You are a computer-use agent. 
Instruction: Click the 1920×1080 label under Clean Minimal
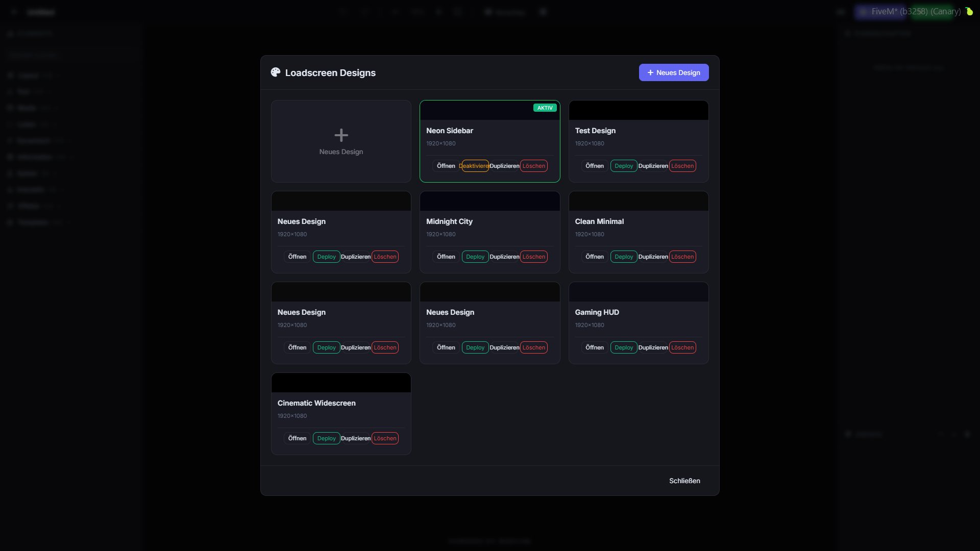pyautogui.click(x=590, y=234)
